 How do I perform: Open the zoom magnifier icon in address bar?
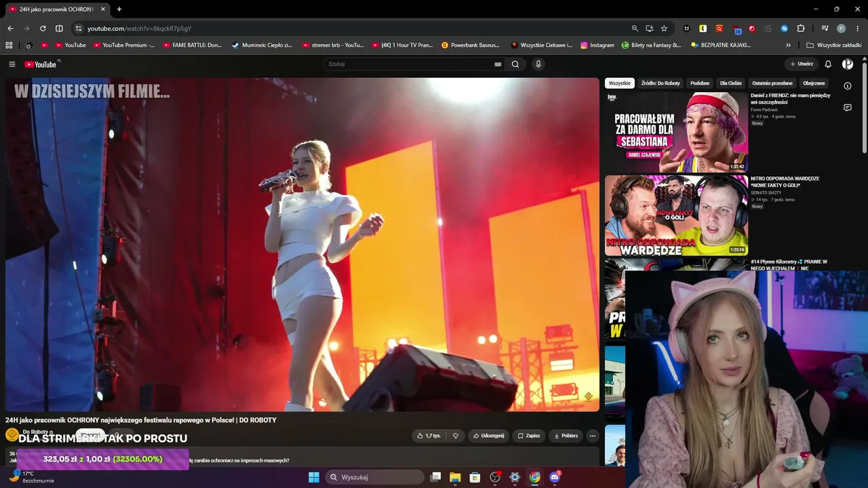[x=635, y=28]
